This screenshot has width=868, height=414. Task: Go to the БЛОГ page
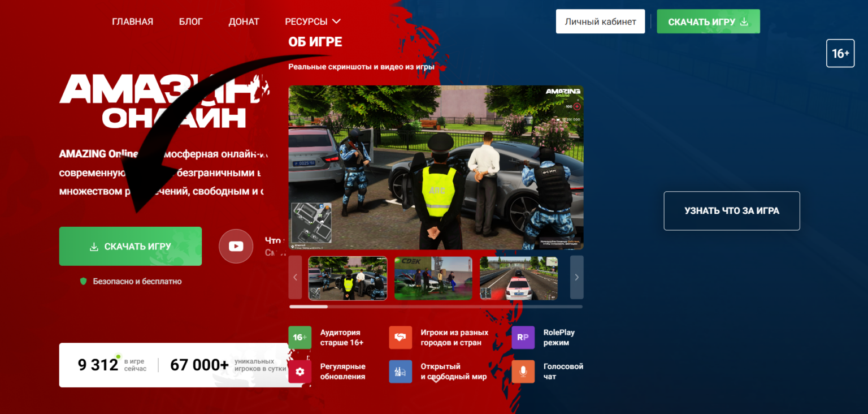[190, 21]
